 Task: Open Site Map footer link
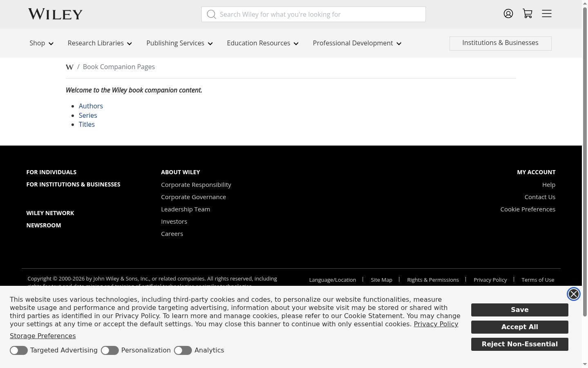(381, 280)
